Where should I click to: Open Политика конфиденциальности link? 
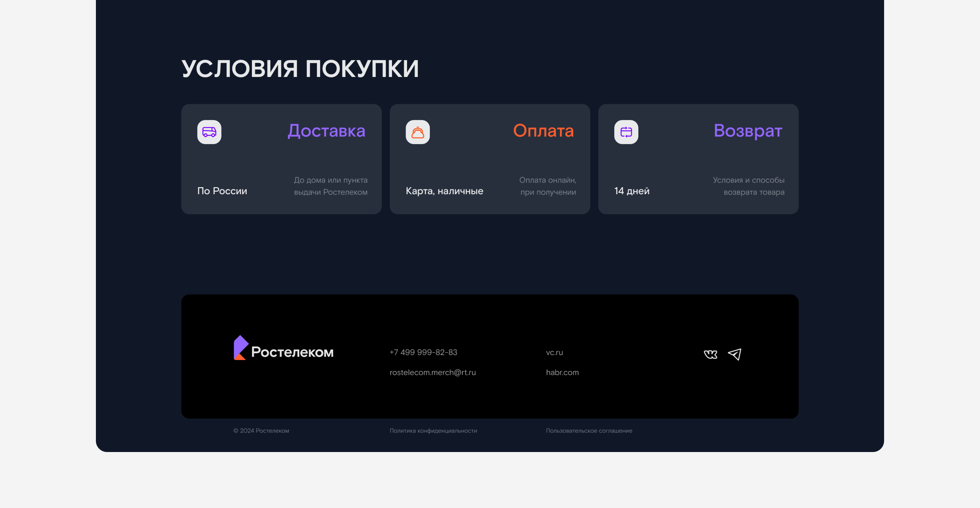pos(433,430)
